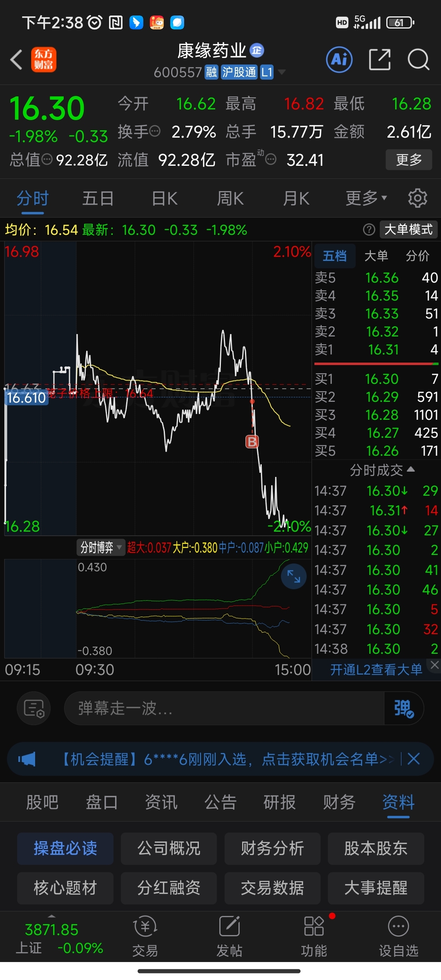The height and width of the screenshot is (980, 441).
Task: Open the 机会提醒 notification link
Action: (227, 759)
